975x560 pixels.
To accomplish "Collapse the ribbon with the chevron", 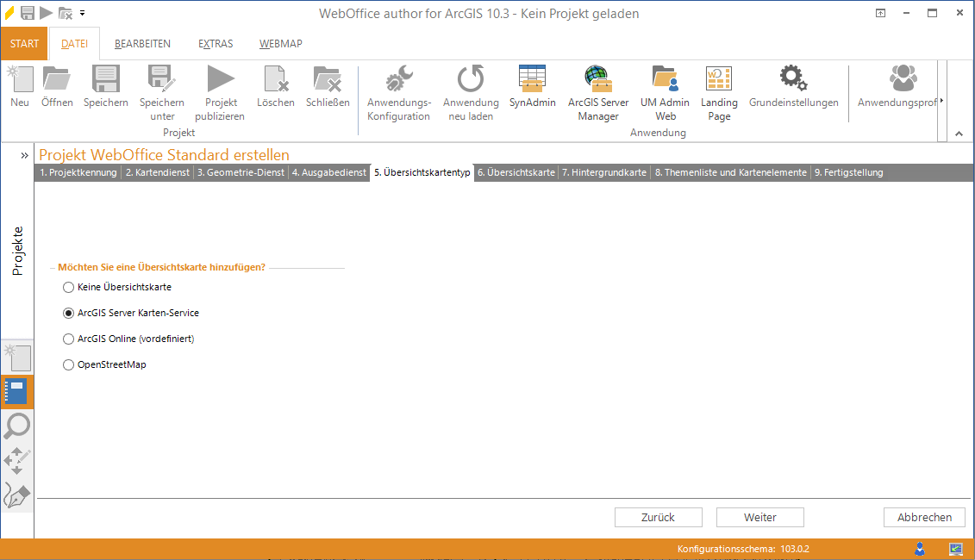I will tap(959, 134).
